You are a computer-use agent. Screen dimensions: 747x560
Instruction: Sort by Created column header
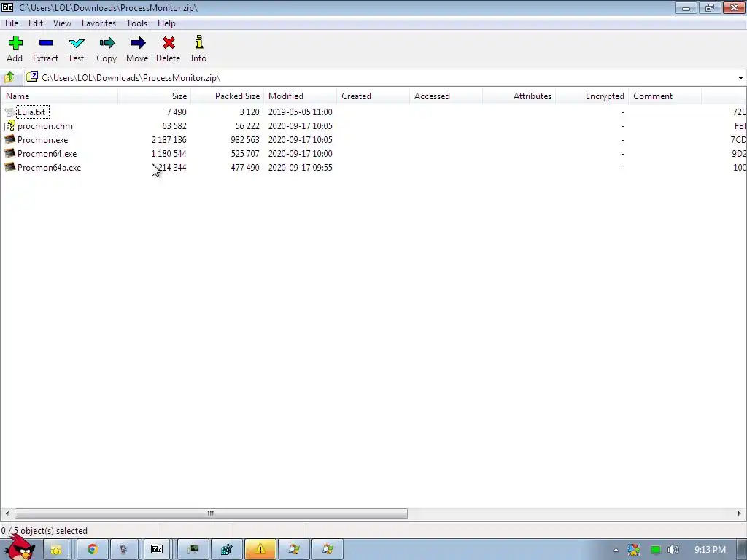[x=373, y=96]
